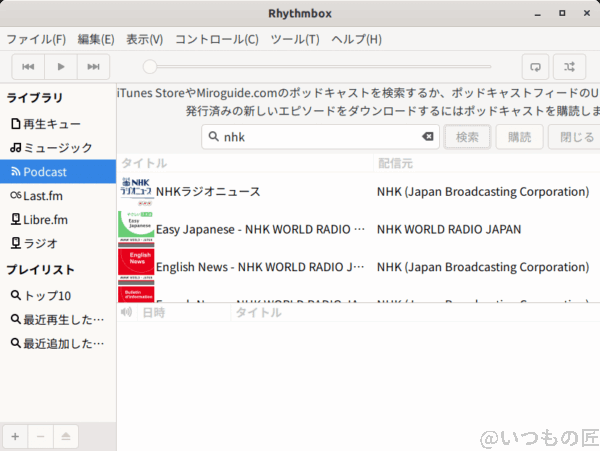This screenshot has width=600, height=451.
Task: Sort results by タイトル column header
Action: (x=245, y=163)
